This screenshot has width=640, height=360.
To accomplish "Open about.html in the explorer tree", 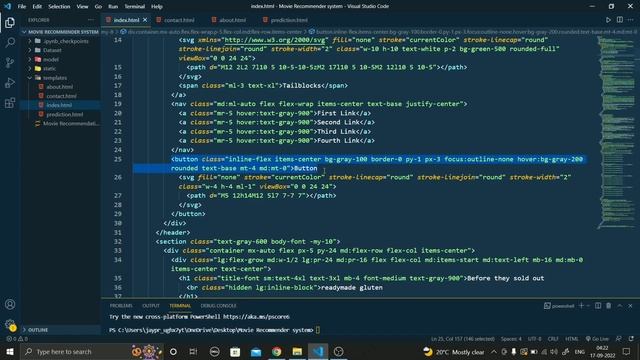I will [60, 87].
